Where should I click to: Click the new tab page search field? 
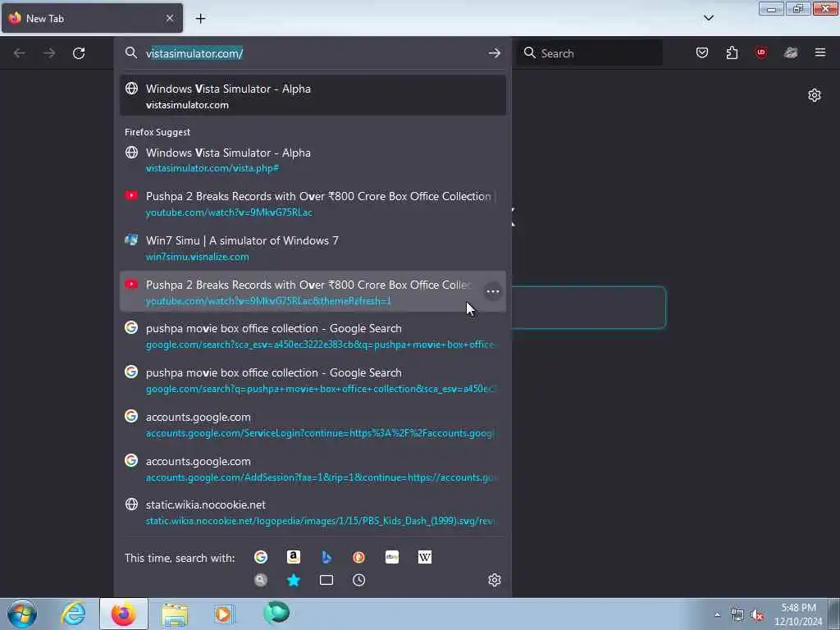click(x=588, y=308)
